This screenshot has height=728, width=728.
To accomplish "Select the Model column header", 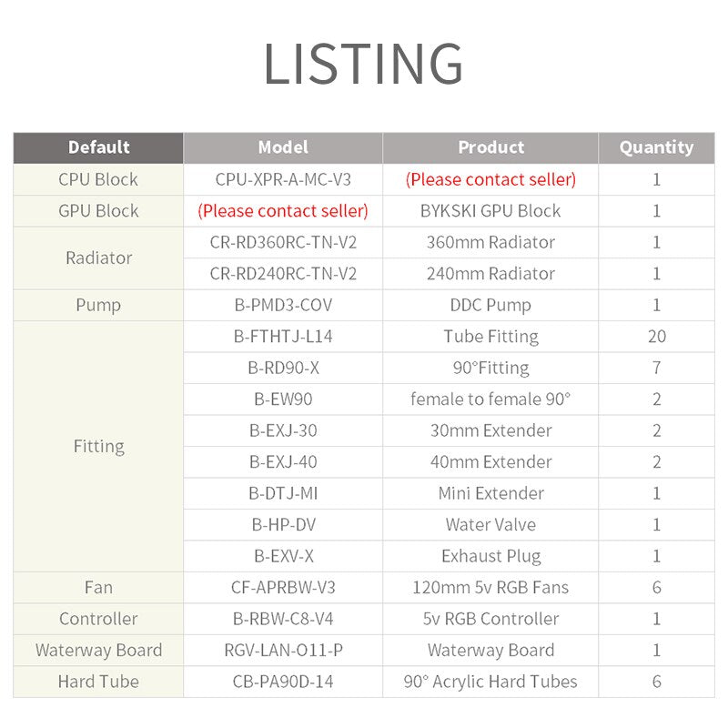I will pyautogui.click(x=283, y=147).
